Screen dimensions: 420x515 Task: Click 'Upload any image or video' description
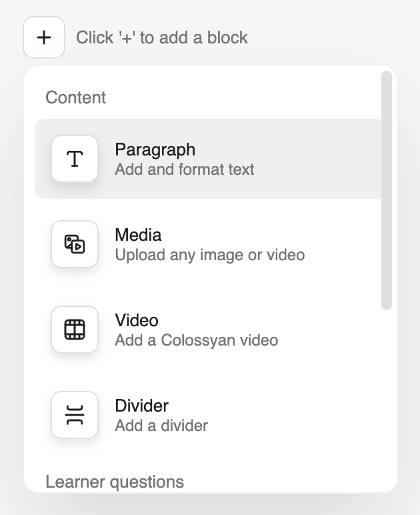click(210, 255)
